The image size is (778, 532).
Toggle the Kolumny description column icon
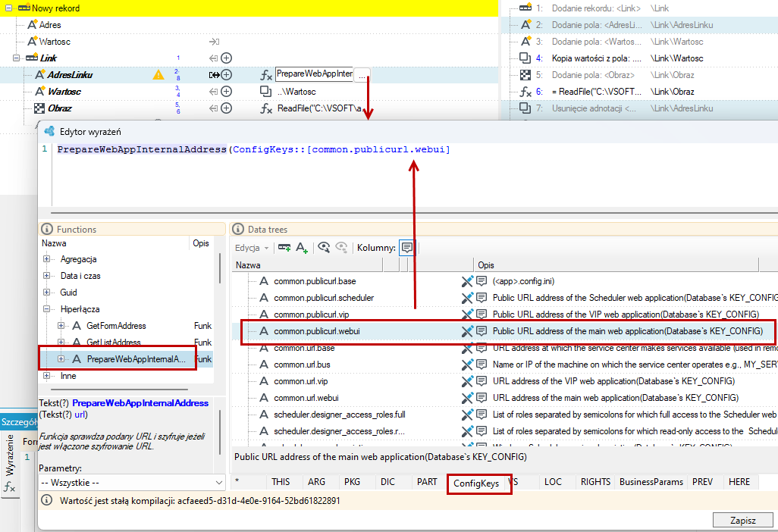[407, 247]
